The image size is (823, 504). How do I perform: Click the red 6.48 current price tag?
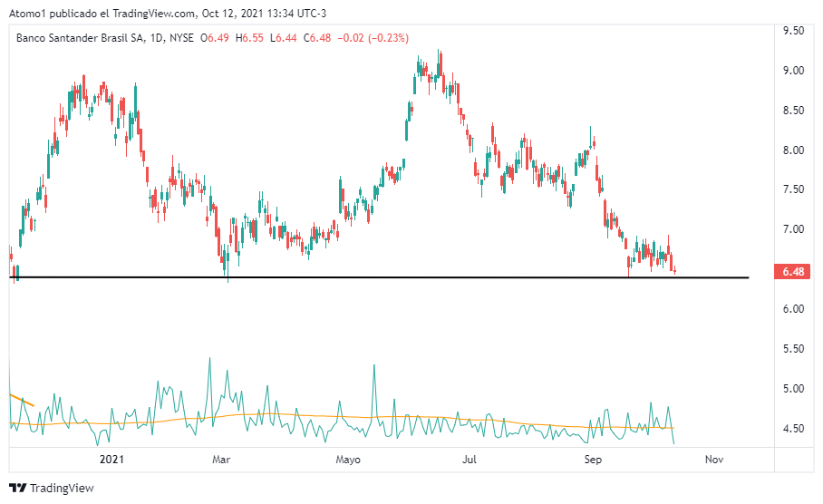pyautogui.click(x=794, y=272)
